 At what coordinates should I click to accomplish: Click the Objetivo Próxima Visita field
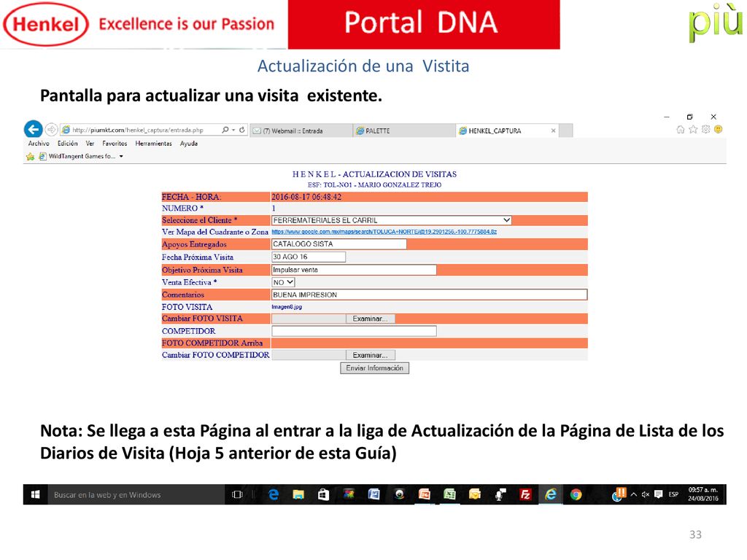point(354,270)
